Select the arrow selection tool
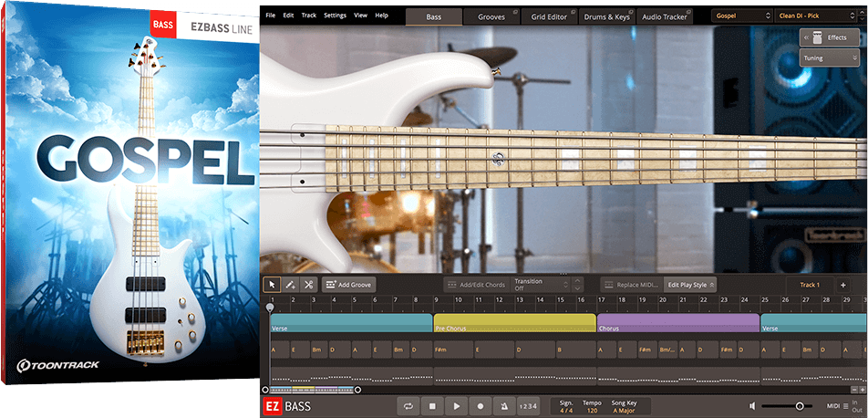The width and height of the screenshot is (868, 418). coord(272,285)
